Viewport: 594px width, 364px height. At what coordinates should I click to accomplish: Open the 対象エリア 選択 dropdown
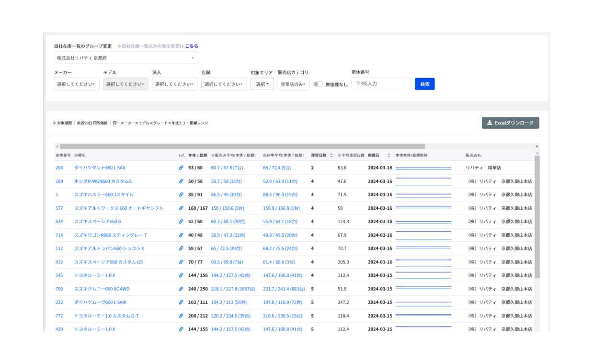click(x=262, y=84)
